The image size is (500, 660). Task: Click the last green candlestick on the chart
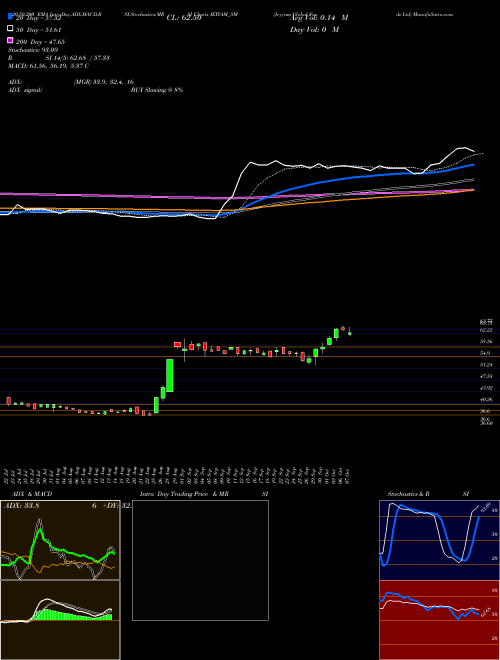coord(349,333)
